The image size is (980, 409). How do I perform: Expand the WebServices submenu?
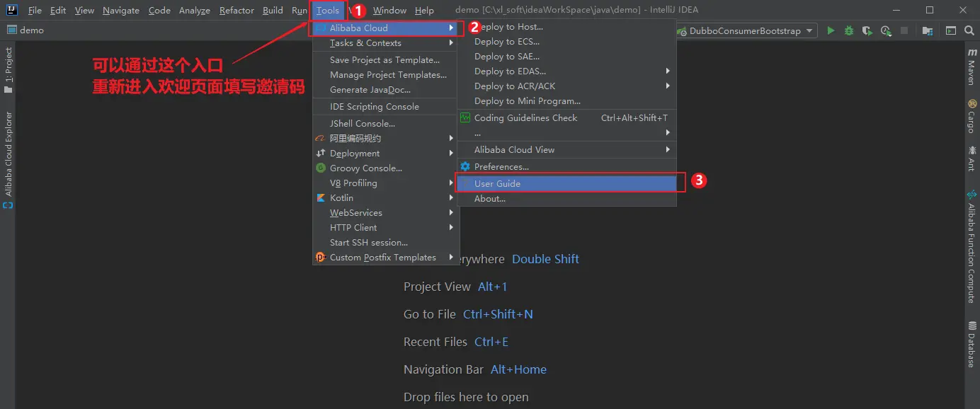pos(386,213)
